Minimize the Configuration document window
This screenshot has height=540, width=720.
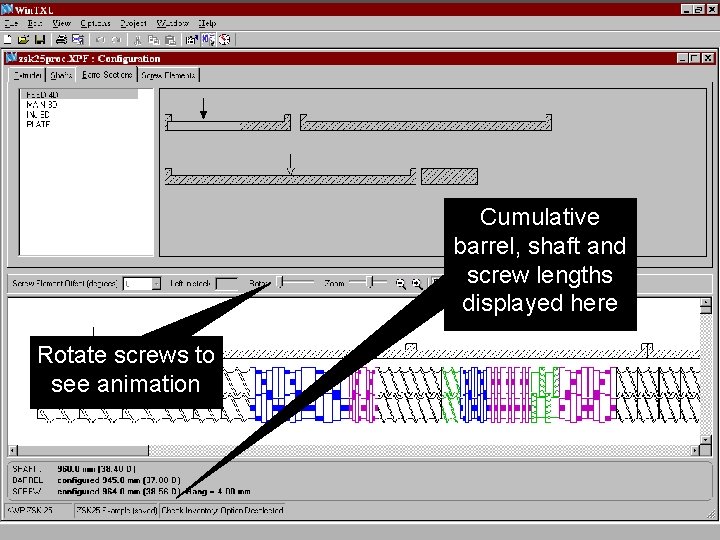click(682, 58)
